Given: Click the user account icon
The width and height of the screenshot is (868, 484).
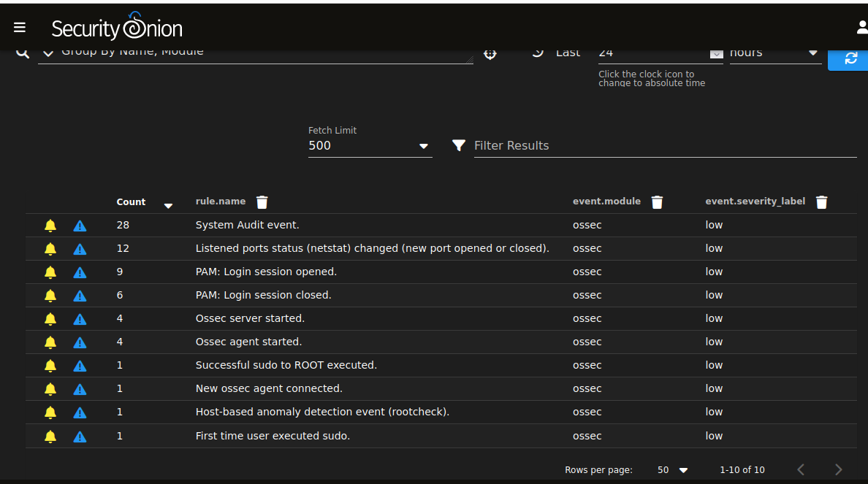Looking at the screenshot, I should click(861, 28).
